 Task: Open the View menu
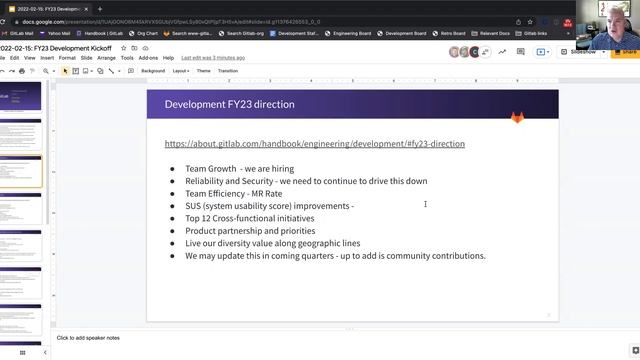click(x=29, y=58)
